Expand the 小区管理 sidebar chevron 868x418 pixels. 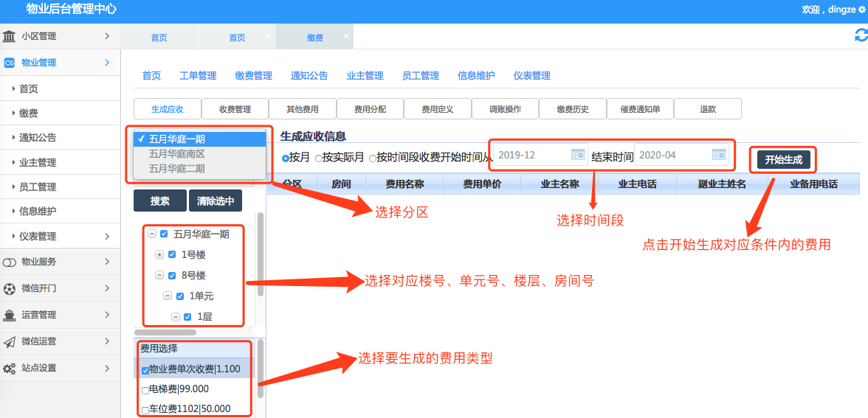pos(108,37)
